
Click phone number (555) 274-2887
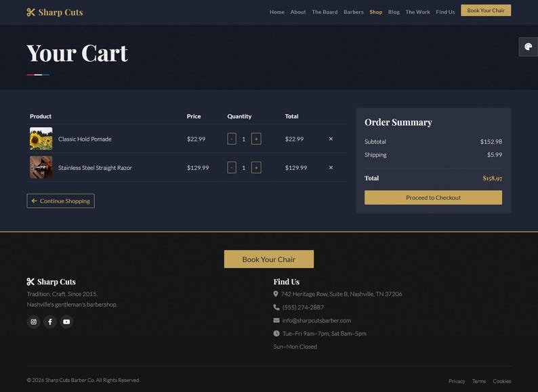(303, 307)
